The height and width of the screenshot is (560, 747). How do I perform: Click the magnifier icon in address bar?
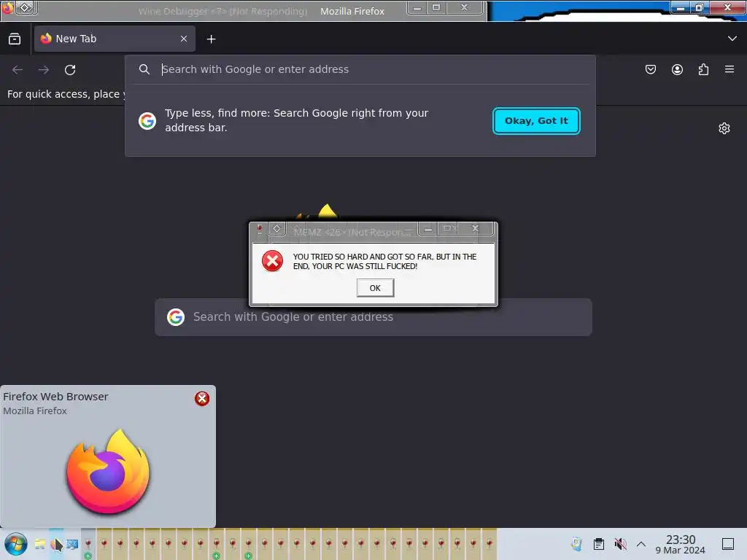[x=144, y=69]
